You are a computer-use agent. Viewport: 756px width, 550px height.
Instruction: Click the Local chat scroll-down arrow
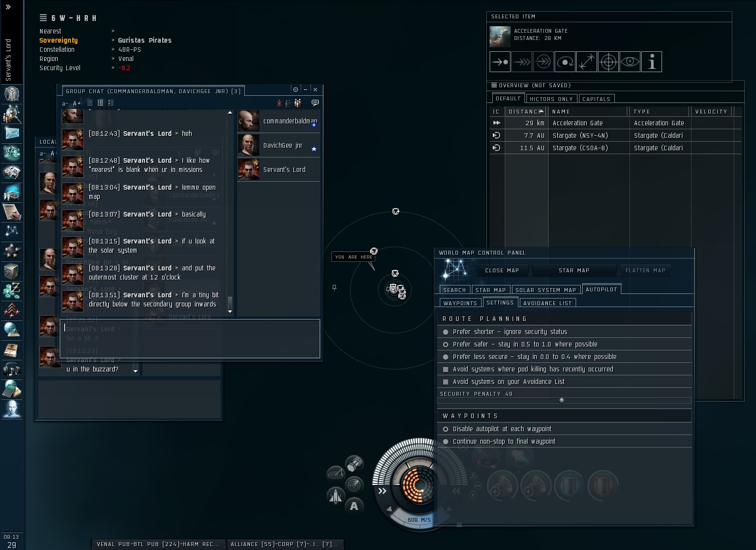click(135, 371)
